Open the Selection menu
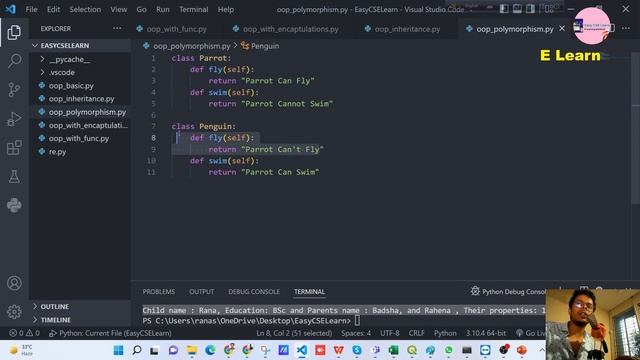 click(x=85, y=9)
